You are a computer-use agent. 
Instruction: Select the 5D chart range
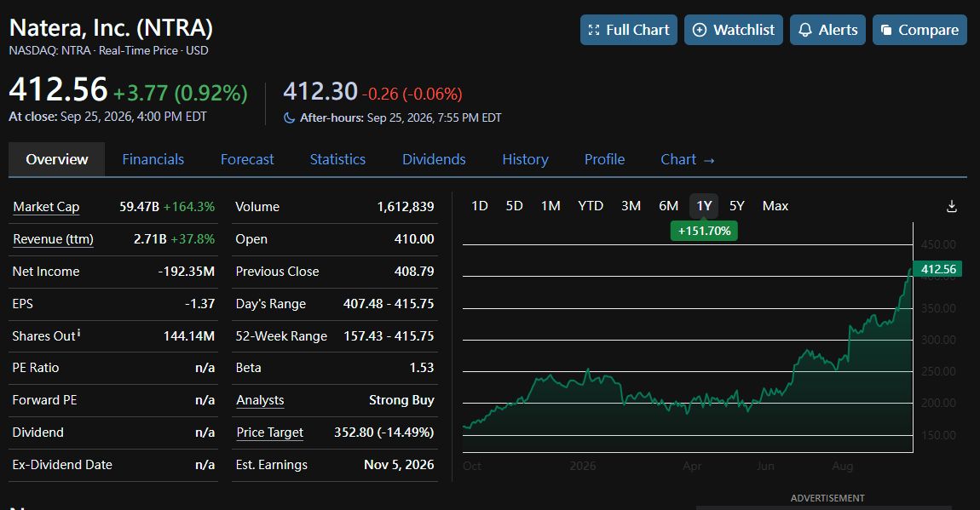coord(514,206)
